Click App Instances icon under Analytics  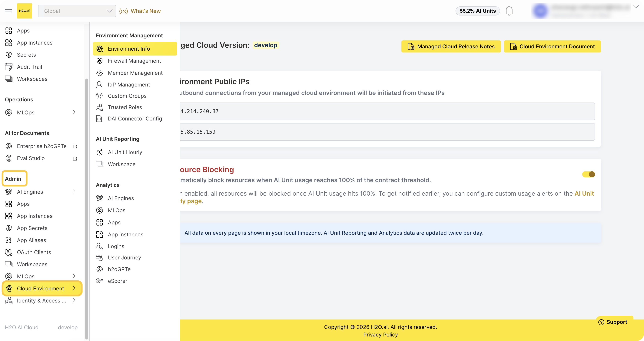tap(99, 235)
